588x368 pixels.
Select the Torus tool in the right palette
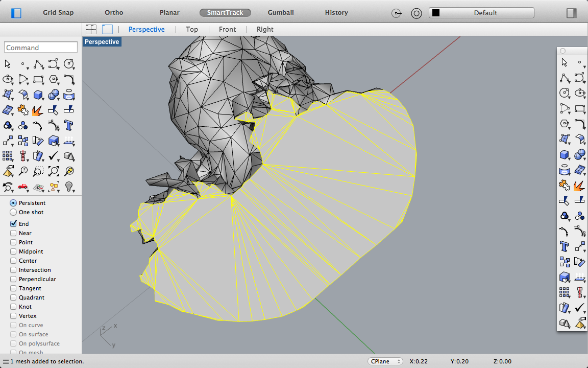coord(564,169)
